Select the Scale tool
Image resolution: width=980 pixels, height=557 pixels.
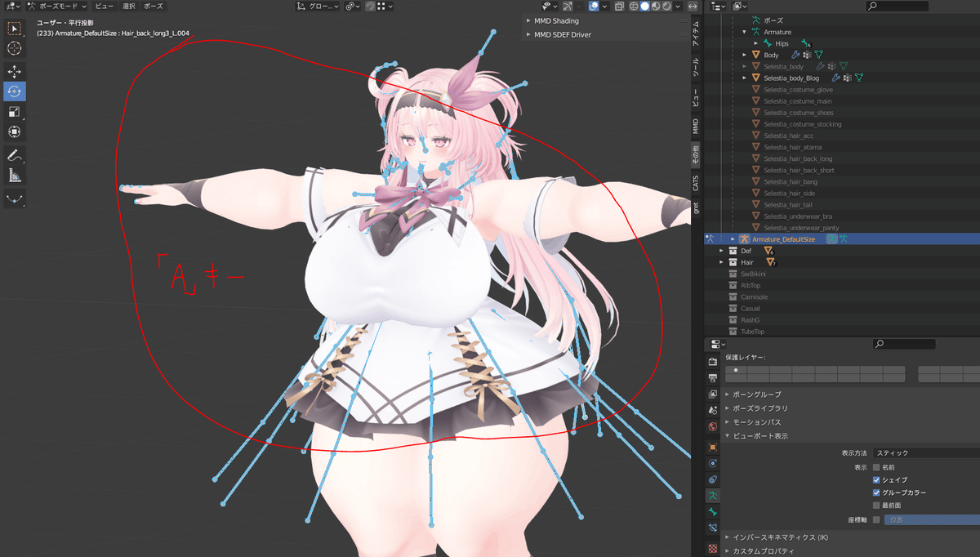tap(15, 112)
